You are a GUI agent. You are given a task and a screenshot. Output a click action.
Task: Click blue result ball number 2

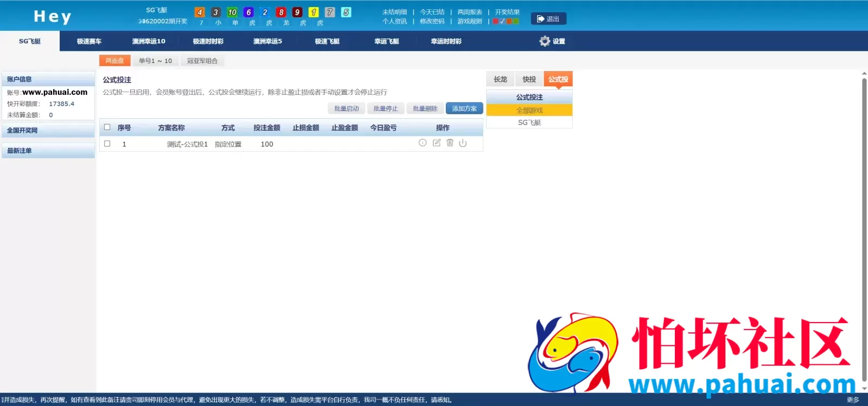pyautogui.click(x=265, y=12)
